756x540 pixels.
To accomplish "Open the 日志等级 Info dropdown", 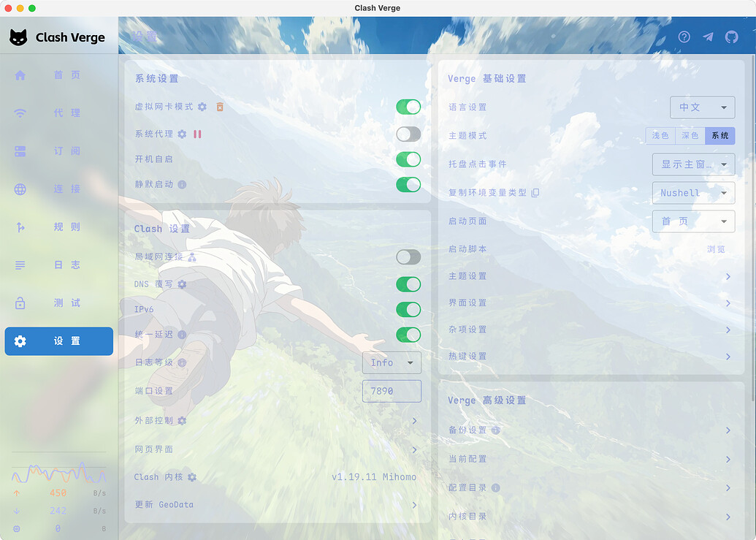I will click(x=392, y=362).
